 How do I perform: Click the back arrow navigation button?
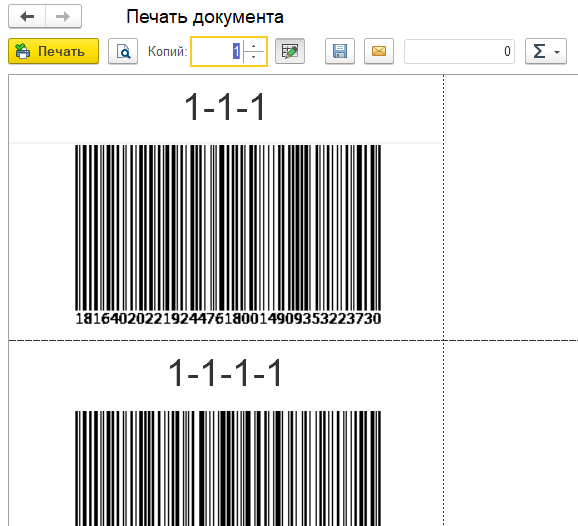[x=27, y=16]
